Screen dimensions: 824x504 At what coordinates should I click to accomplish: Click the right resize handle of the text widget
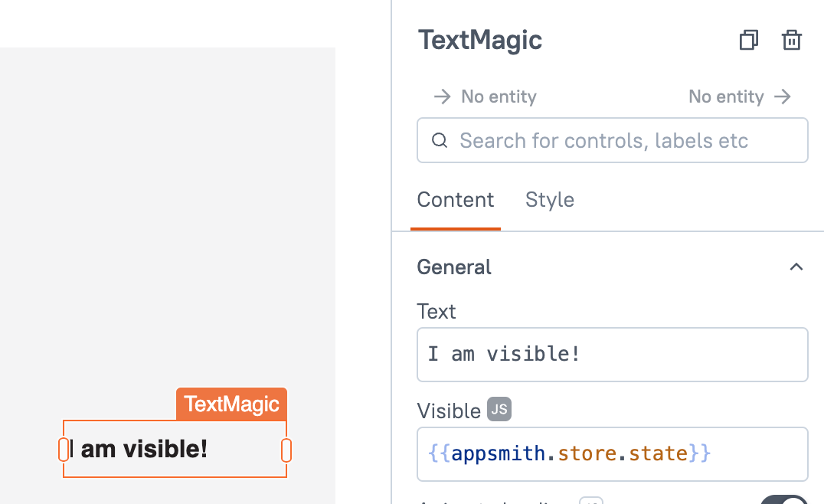coord(286,450)
